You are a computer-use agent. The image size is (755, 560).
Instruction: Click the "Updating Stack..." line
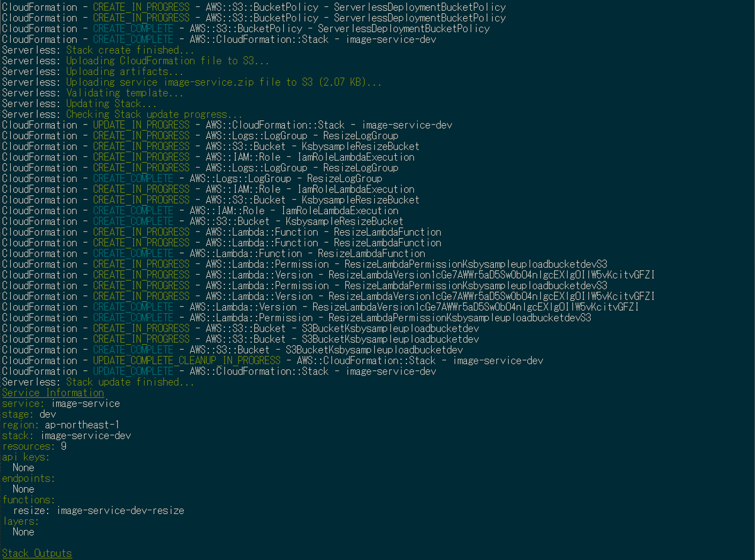[79, 103]
